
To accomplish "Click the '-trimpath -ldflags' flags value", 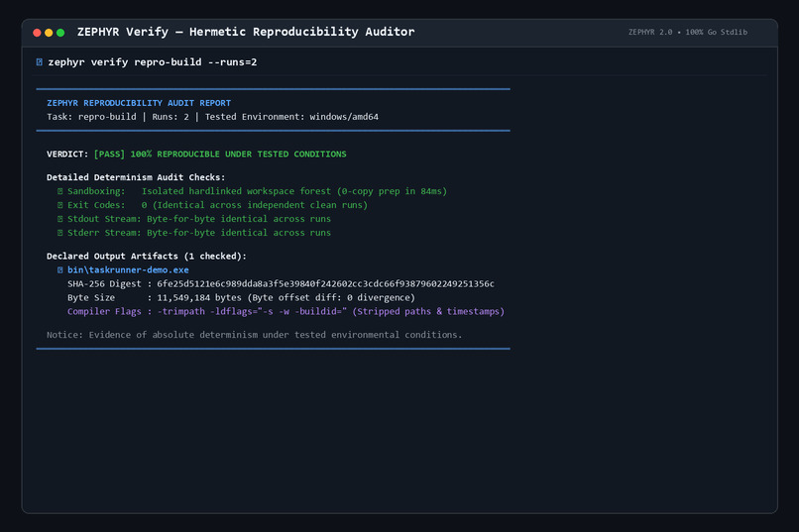I will click(252, 311).
